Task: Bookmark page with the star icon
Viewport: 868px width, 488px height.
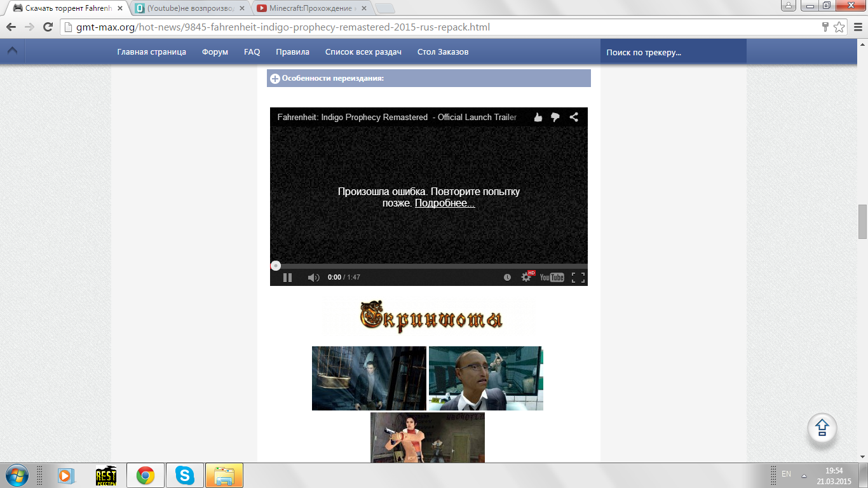Action: 839,27
